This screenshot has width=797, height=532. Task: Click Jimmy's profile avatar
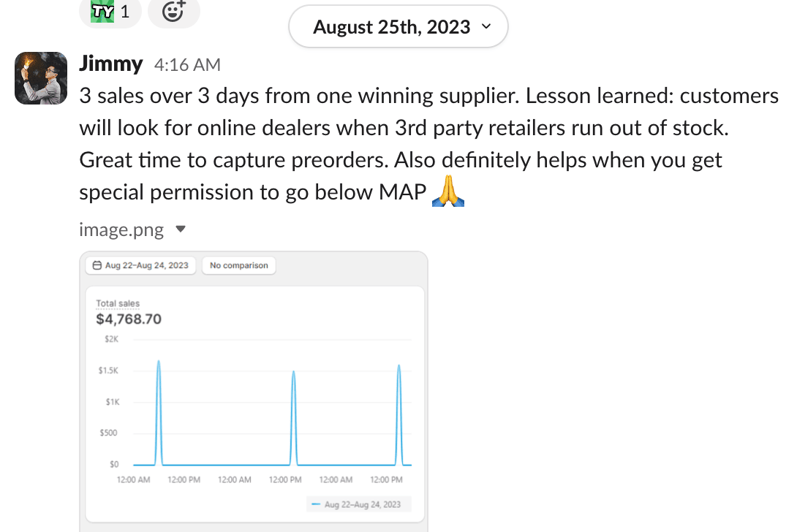[37, 78]
